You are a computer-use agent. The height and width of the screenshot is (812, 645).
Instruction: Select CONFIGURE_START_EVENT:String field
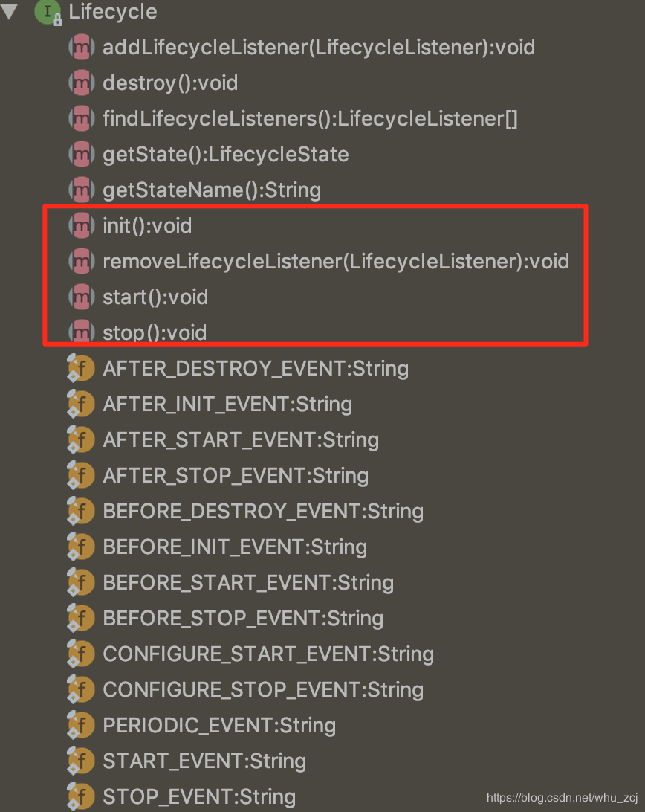[269, 654]
